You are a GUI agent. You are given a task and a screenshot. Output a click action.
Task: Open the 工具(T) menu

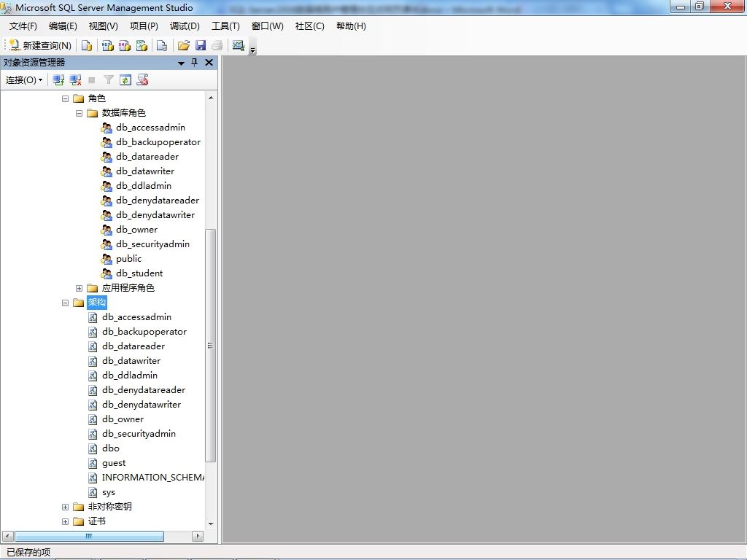coord(226,26)
